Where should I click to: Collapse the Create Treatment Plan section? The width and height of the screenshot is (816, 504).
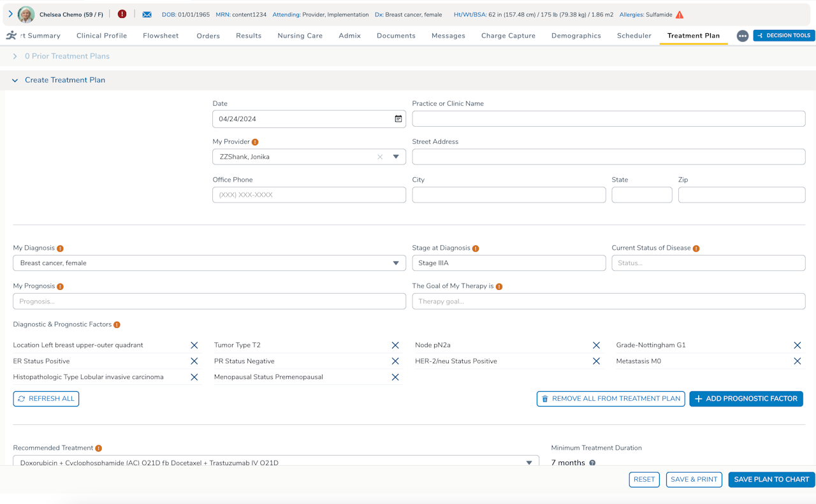click(15, 80)
